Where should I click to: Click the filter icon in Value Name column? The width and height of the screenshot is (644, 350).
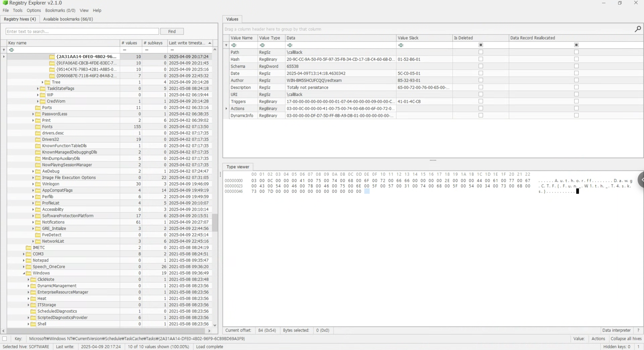click(x=234, y=45)
